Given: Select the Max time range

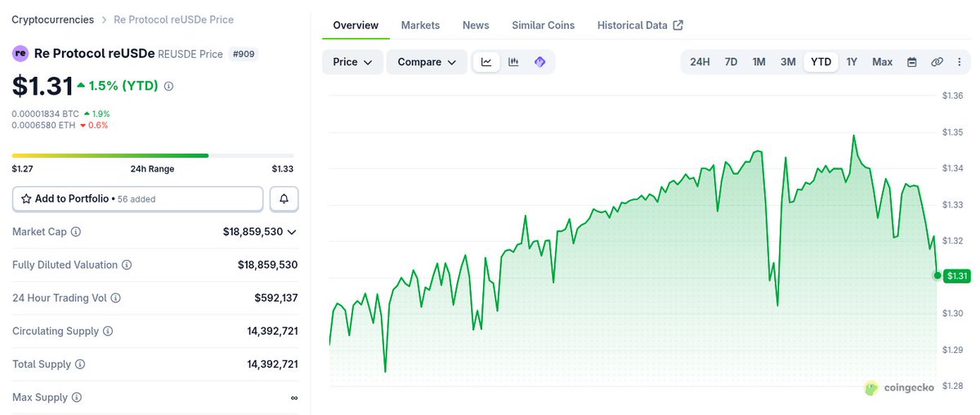Looking at the screenshot, I should [883, 62].
